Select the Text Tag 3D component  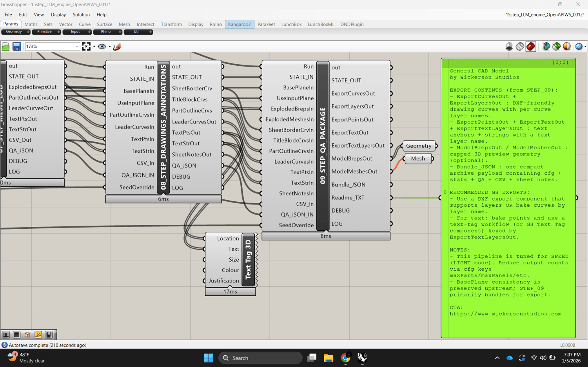[x=248, y=260]
